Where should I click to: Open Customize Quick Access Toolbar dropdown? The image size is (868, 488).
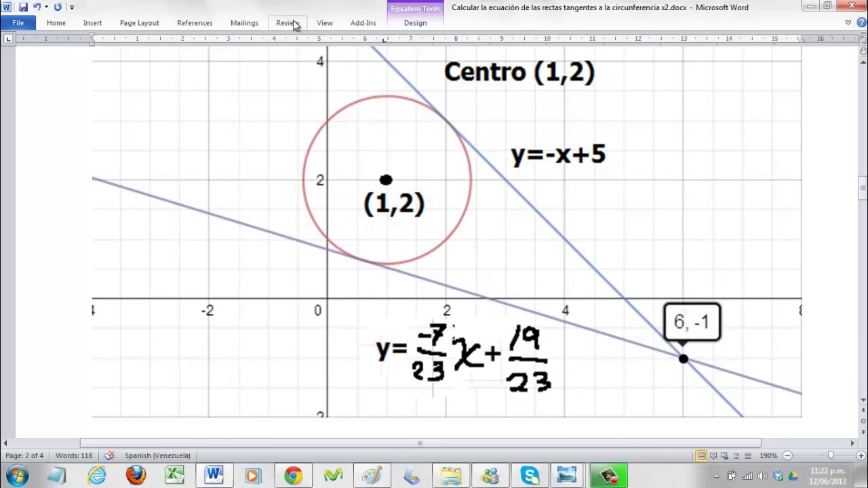click(72, 7)
